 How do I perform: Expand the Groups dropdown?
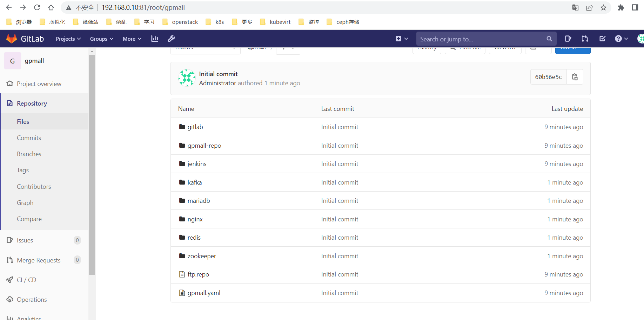[x=102, y=39]
